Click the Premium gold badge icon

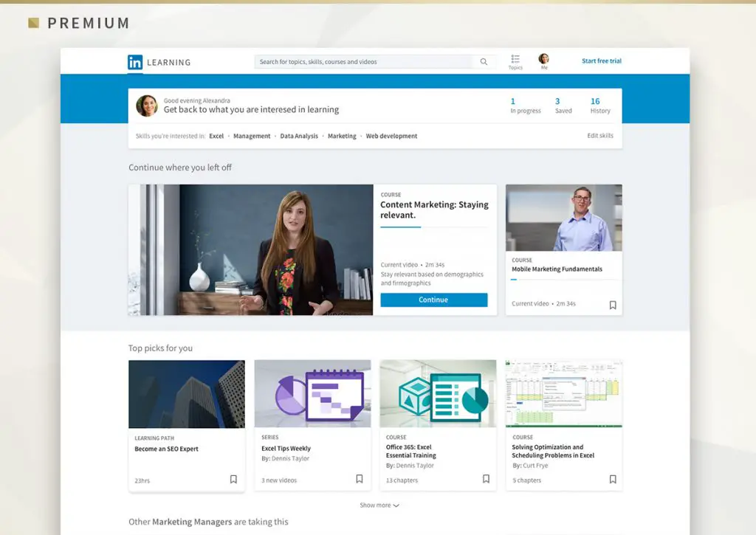click(x=34, y=23)
